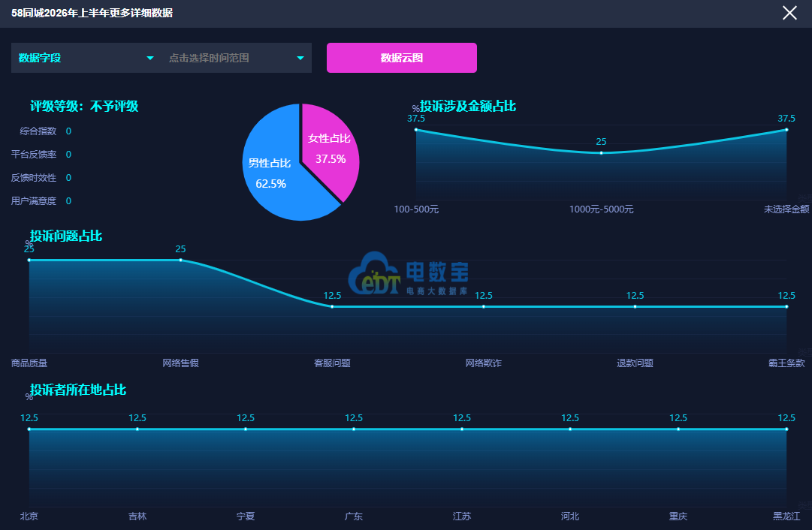Click the 反馈时效性 label
This screenshot has width=812, height=530.
34,177
